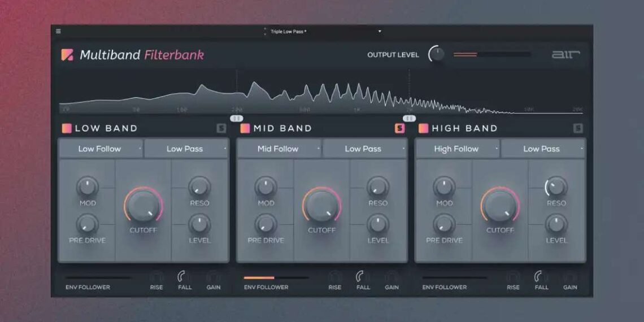Click the Low Band PRE DRIVE knob
Screen dimensions: 644x322
(88, 224)
